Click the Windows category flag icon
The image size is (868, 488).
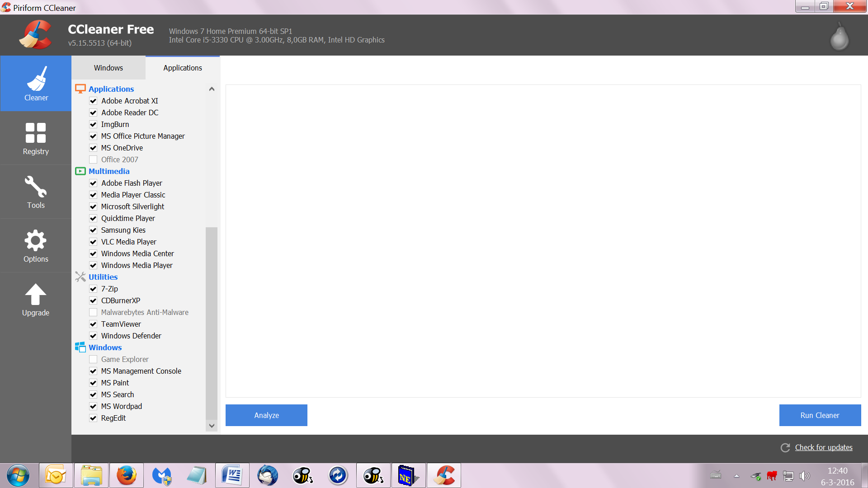80,347
